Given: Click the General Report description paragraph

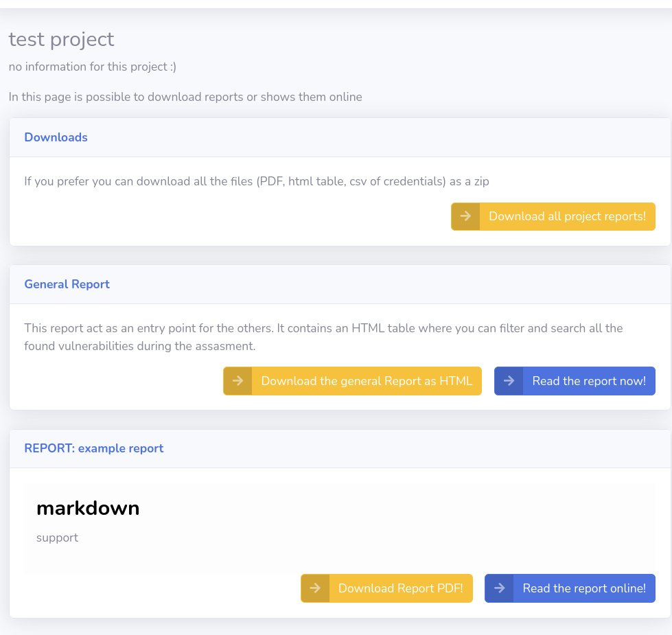Looking at the screenshot, I should pyautogui.click(x=323, y=337).
